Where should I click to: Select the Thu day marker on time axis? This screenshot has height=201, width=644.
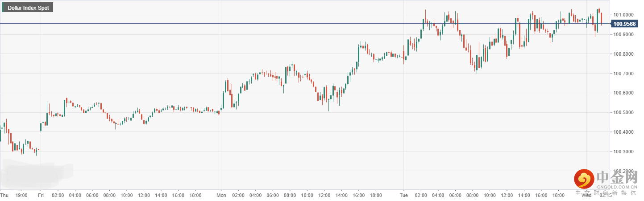point(4,195)
